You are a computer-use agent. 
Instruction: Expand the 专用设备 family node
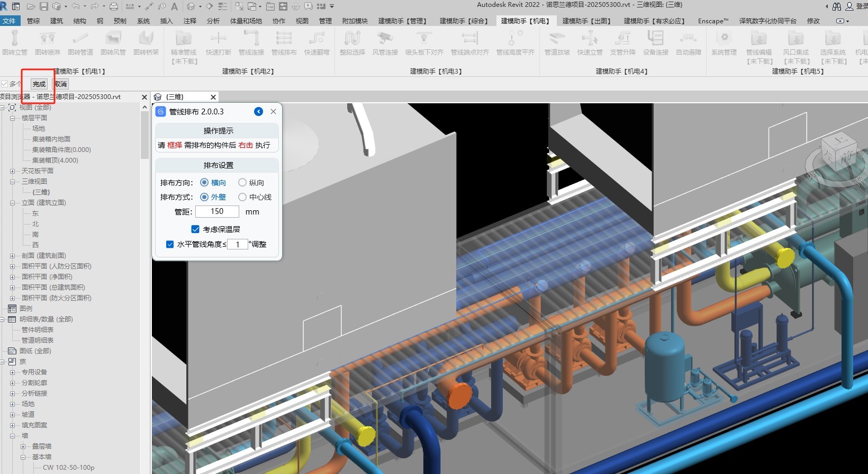click(x=12, y=372)
